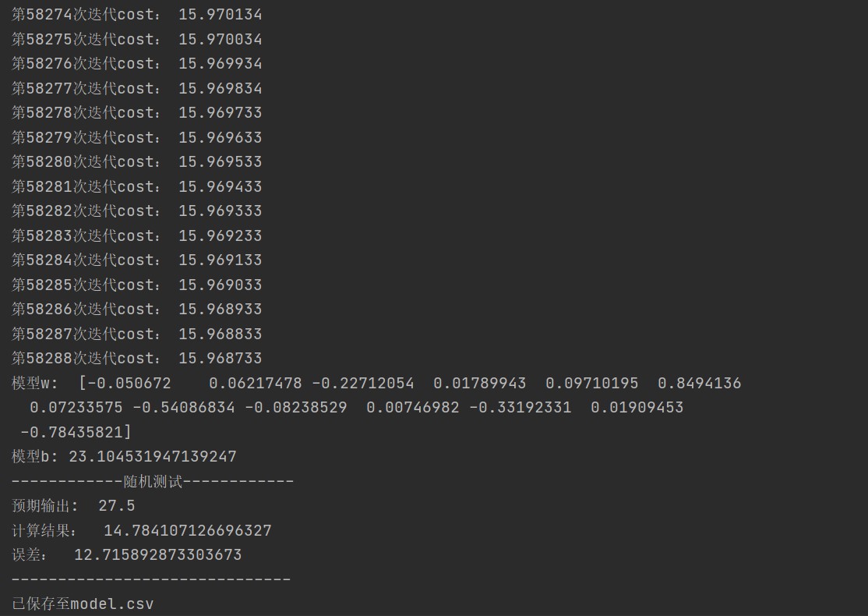Select weight value 0.8494136

[x=699, y=384]
